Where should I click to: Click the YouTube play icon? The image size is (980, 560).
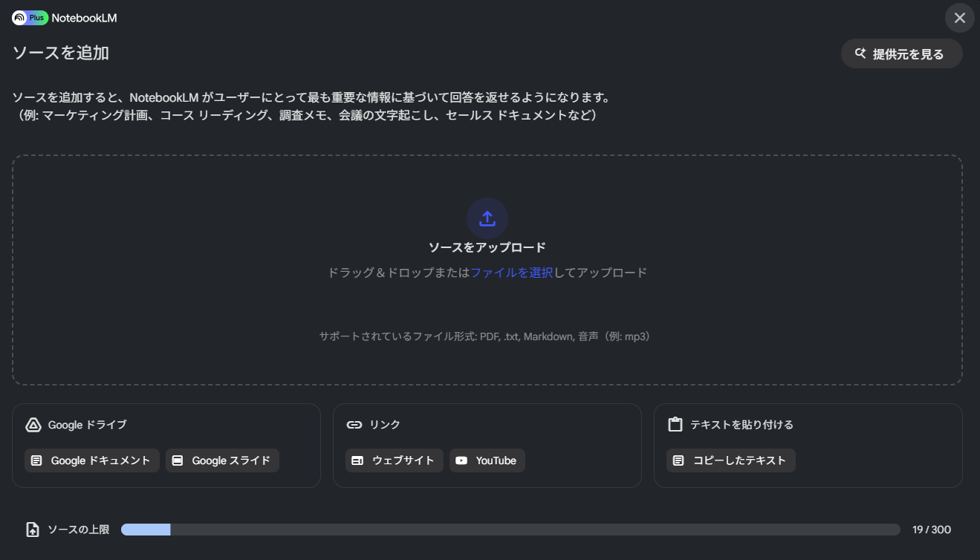(461, 460)
